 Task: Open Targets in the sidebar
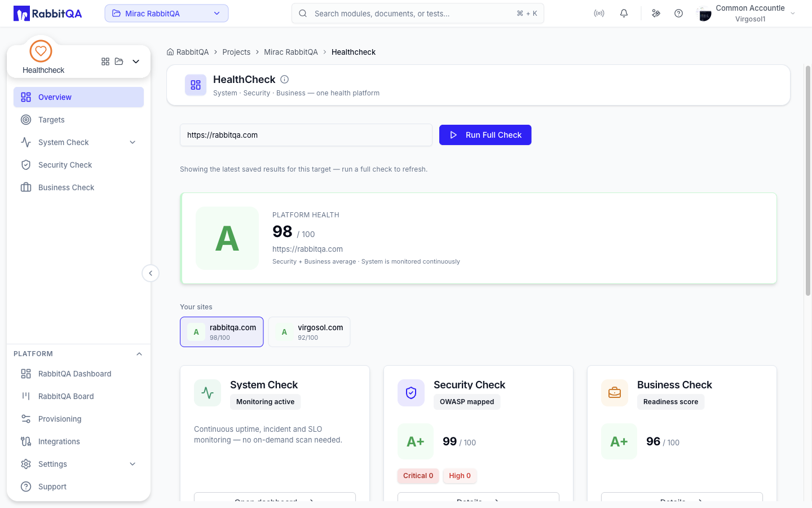pos(78,120)
